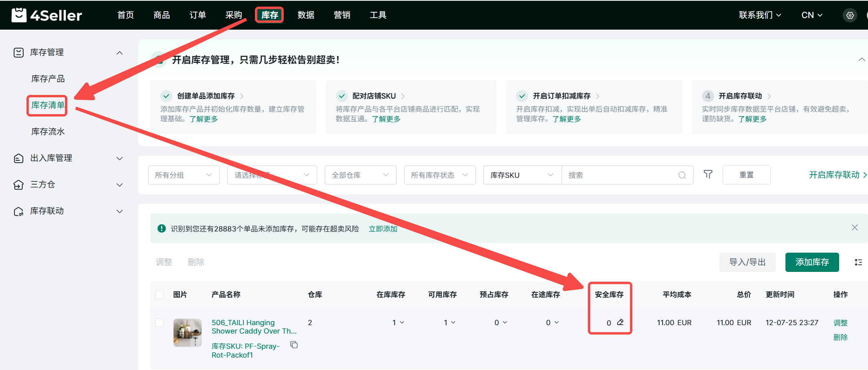Click the settings gear icon in header
The width and height of the screenshot is (868, 370).
coord(850,16)
